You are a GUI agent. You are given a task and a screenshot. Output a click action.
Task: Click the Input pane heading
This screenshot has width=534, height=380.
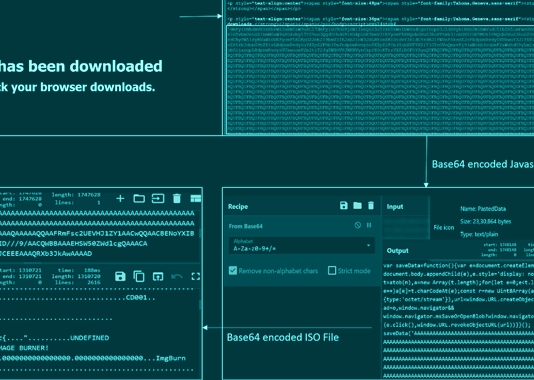coord(395,207)
